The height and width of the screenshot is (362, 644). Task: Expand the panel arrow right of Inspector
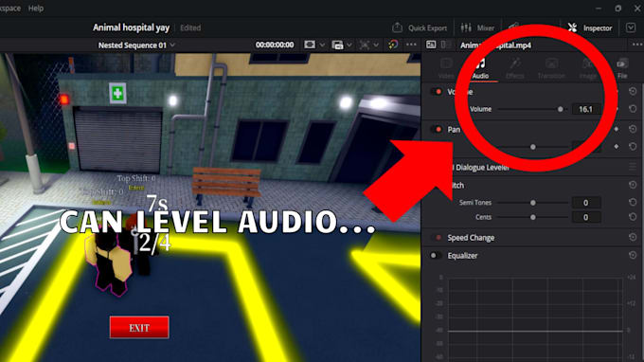pos(631,27)
